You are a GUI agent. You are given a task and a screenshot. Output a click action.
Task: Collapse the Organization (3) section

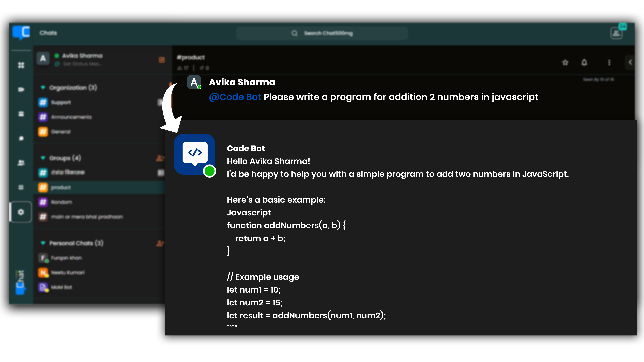(x=43, y=87)
